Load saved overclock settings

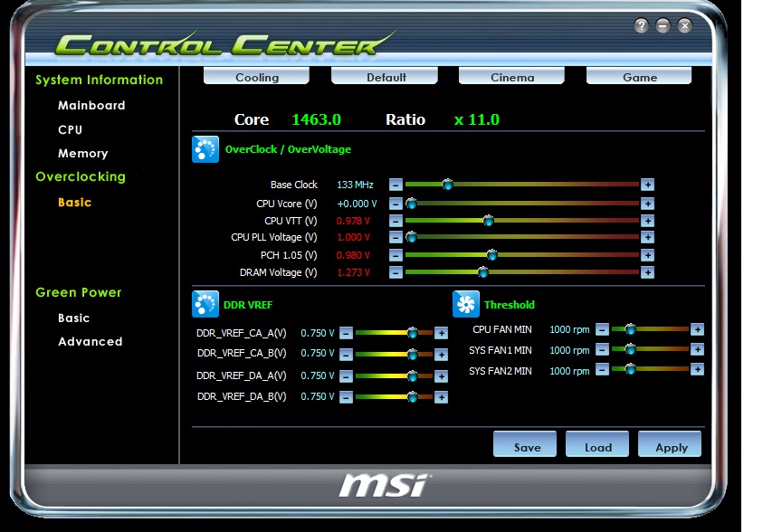coord(597,443)
